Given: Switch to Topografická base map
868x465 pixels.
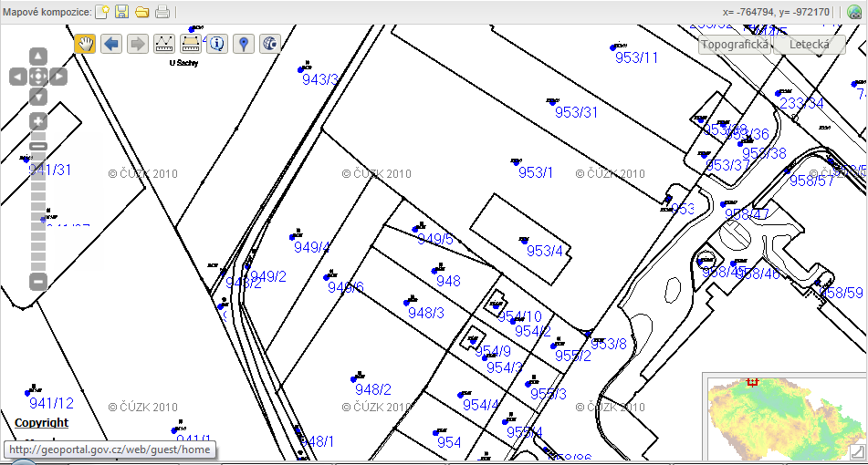Looking at the screenshot, I should (735, 44).
